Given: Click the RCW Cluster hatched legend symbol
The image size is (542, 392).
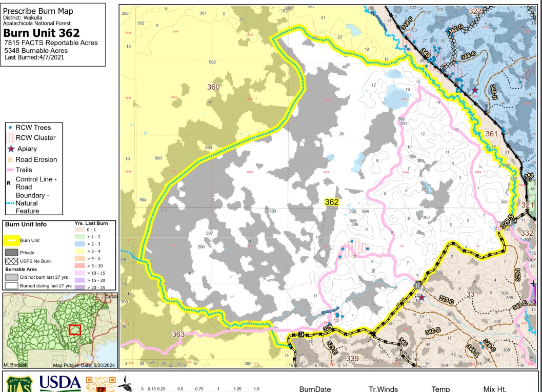Looking at the screenshot, I should 10,138.
